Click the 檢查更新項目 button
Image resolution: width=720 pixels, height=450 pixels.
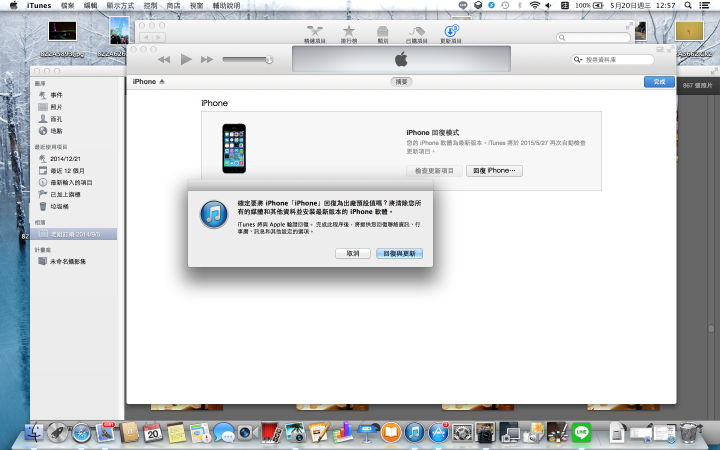[434, 171]
